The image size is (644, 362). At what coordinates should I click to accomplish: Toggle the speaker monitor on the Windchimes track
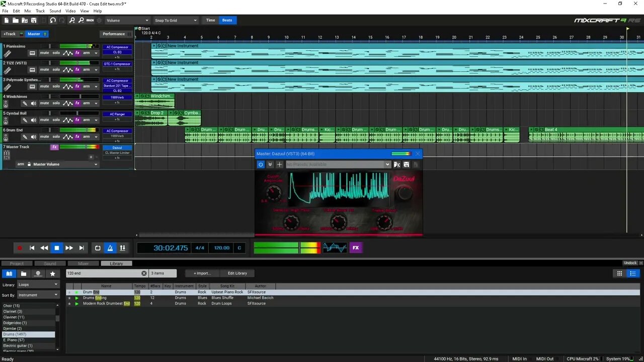(x=33, y=103)
